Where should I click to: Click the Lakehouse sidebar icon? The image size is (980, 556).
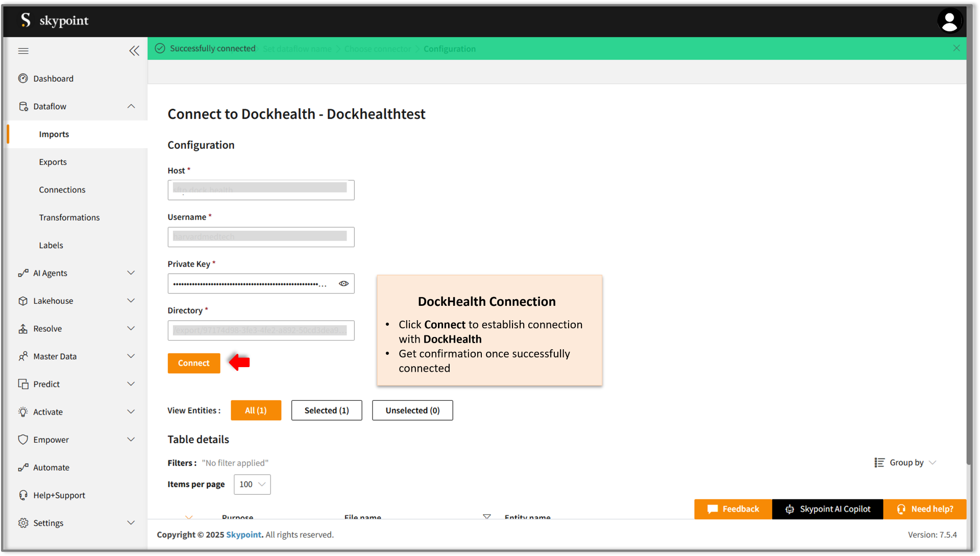point(22,300)
